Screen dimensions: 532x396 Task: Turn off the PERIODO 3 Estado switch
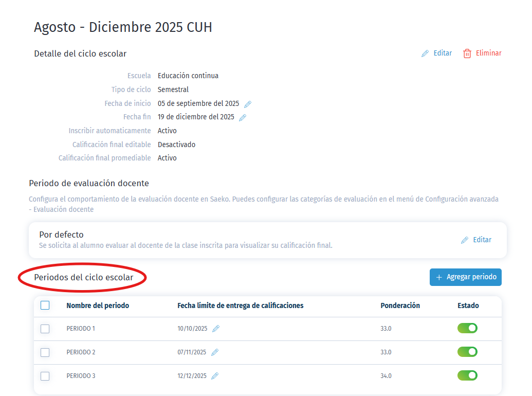pos(467,375)
